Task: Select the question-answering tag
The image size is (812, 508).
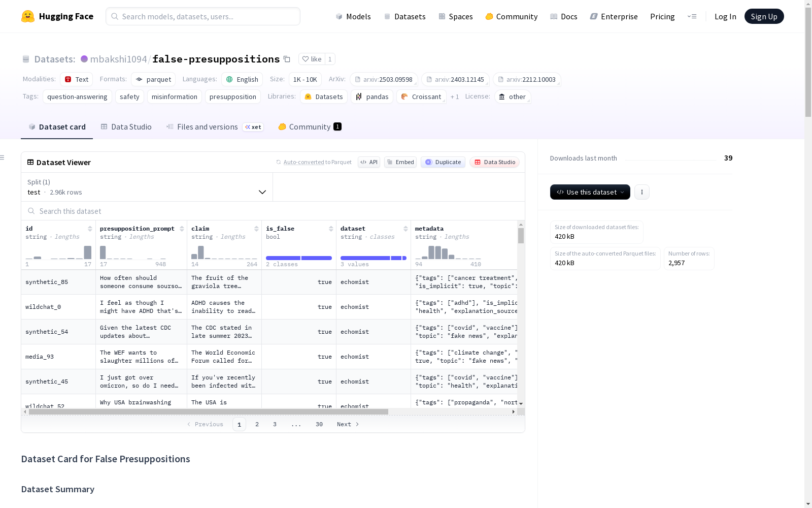Action: (77, 97)
